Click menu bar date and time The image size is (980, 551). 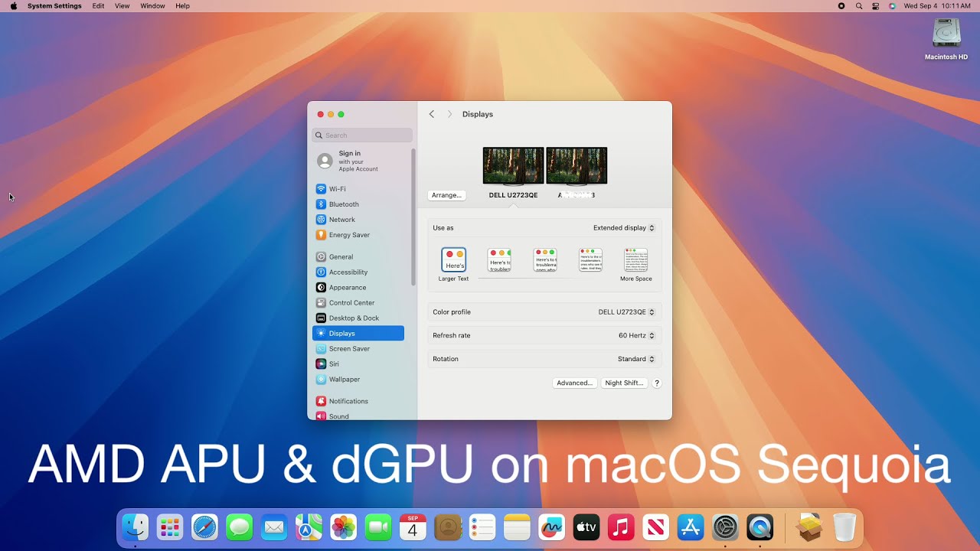937,6
